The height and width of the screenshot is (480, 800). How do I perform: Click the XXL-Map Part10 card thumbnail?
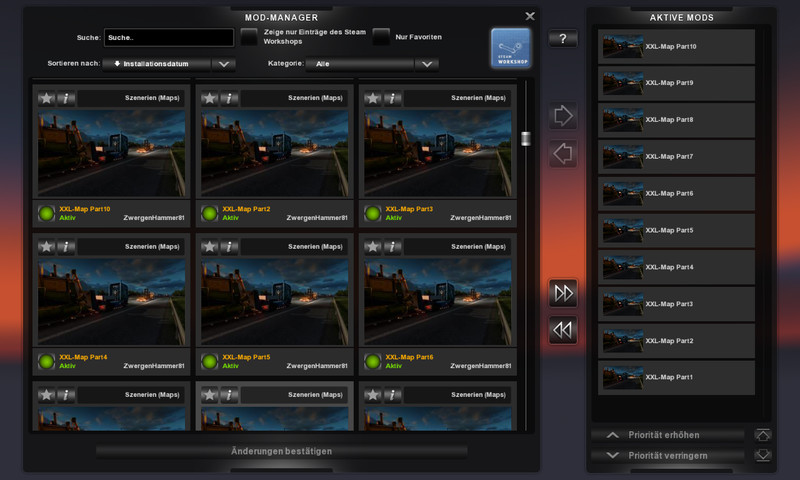(111, 153)
